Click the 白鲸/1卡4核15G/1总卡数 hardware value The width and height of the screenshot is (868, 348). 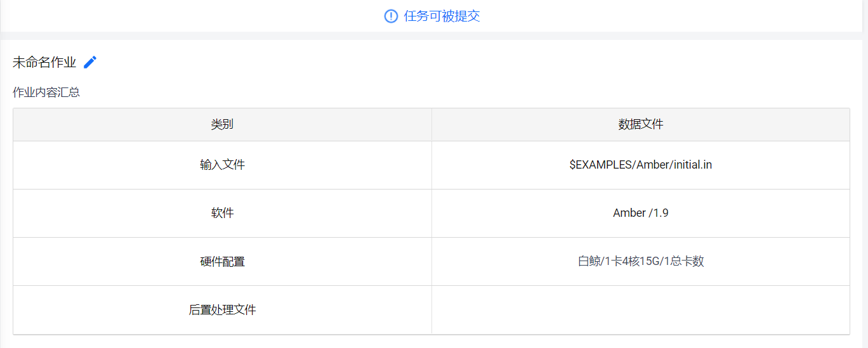(x=641, y=261)
